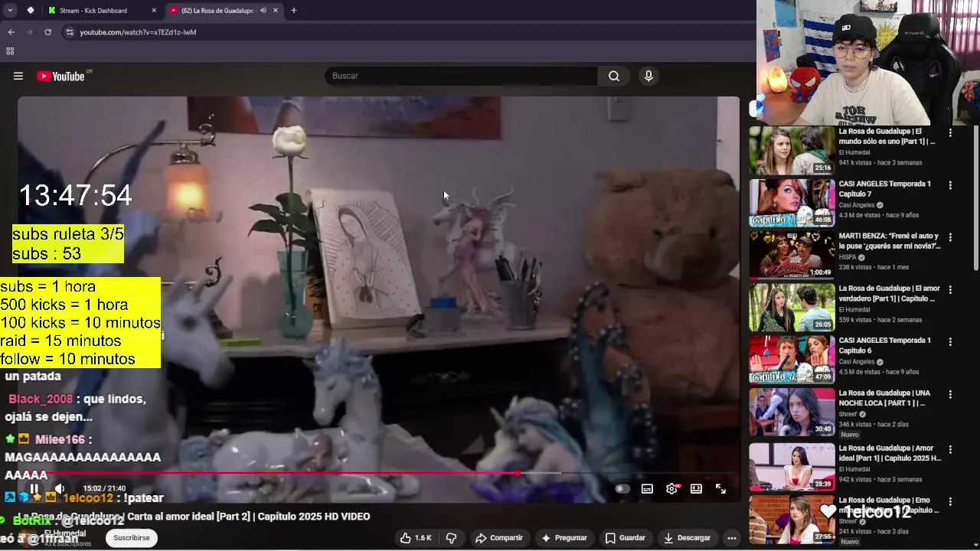Screen dimensions: 980x551
Task: Open options menu for CASI ANGELES Capitulo 7
Action: 950,185
